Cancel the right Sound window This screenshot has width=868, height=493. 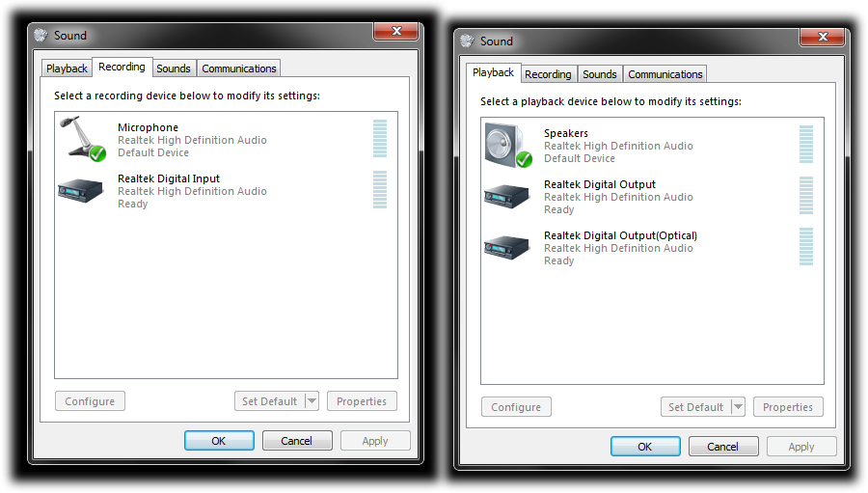[x=723, y=447]
